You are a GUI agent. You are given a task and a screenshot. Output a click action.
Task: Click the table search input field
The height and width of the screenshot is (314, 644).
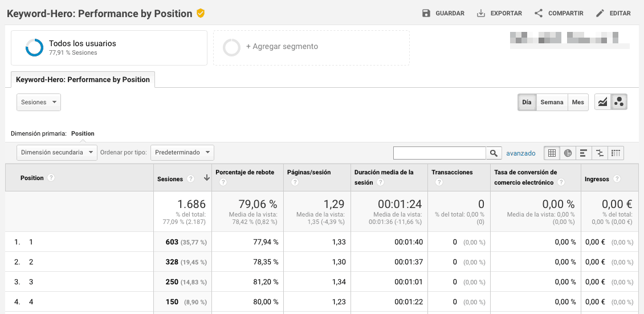439,153
